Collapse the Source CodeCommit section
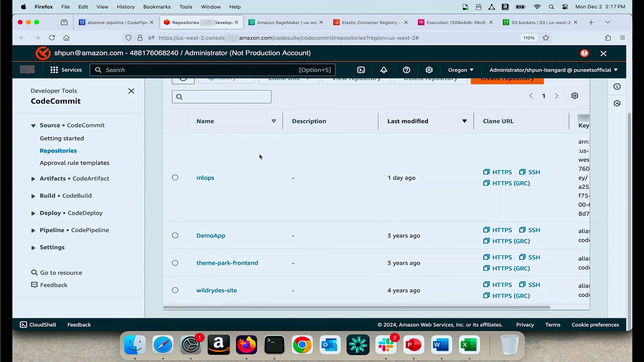This screenshot has height=362, width=644. pyautogui.click(x=33, y=126)
